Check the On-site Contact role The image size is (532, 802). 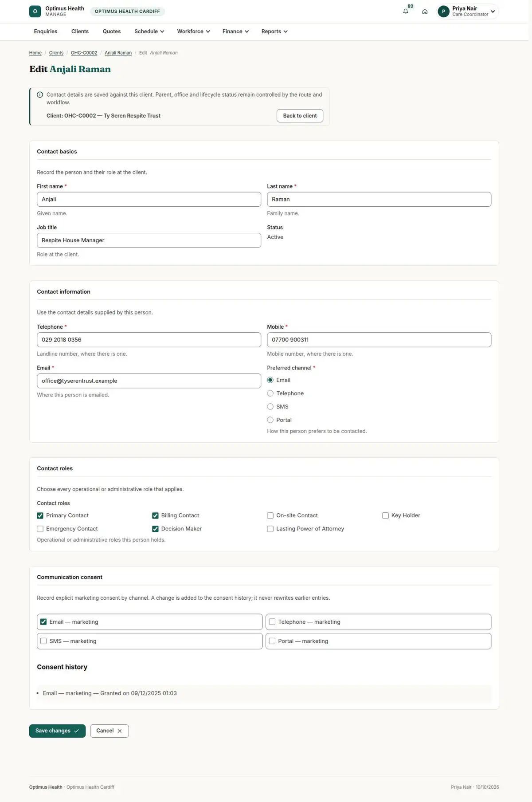pyautogui.click(x=270, y=515)
